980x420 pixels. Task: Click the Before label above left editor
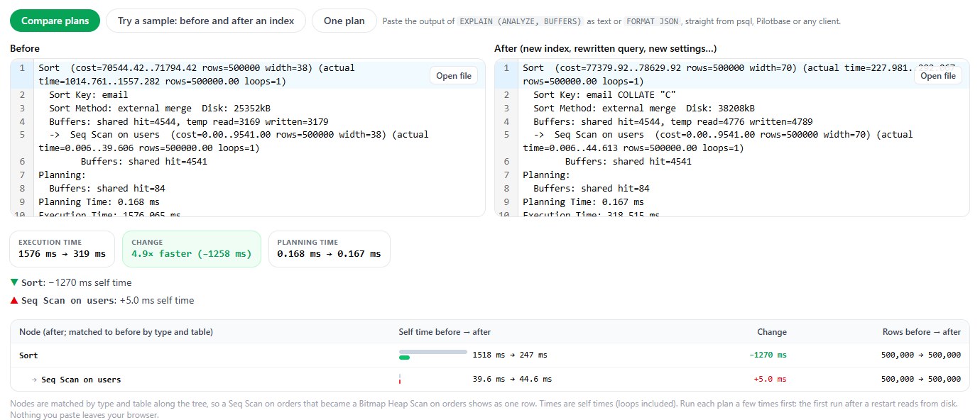[25, 48]
